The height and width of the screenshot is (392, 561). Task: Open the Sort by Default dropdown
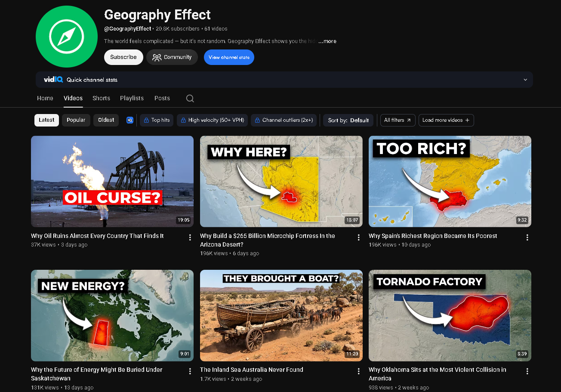[x=348, y=120]
